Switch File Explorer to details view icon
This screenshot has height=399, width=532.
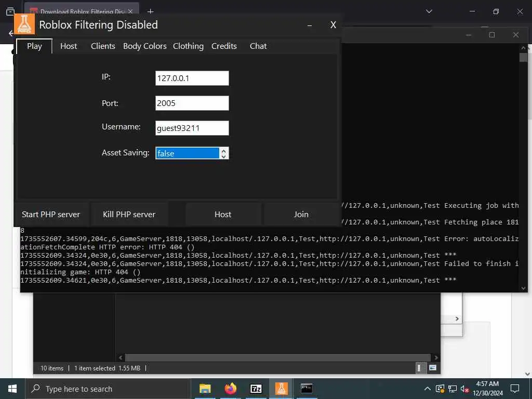click(420, 368)
